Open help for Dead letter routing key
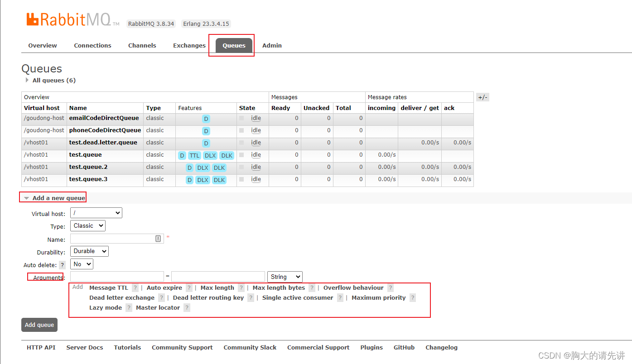Screen dimensions: 632x364 251,298
